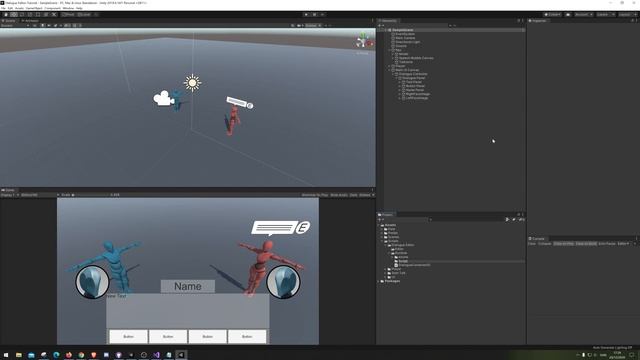640x360 pixels.
Task: Click the Clear button in Console
Action: coord(532,244)
